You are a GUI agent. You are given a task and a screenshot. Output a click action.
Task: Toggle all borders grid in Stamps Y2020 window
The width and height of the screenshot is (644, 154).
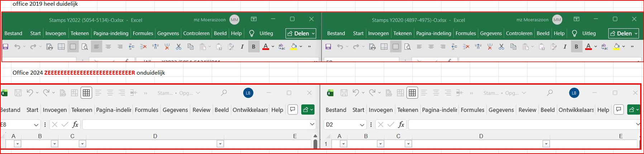(x=396, y=47)
